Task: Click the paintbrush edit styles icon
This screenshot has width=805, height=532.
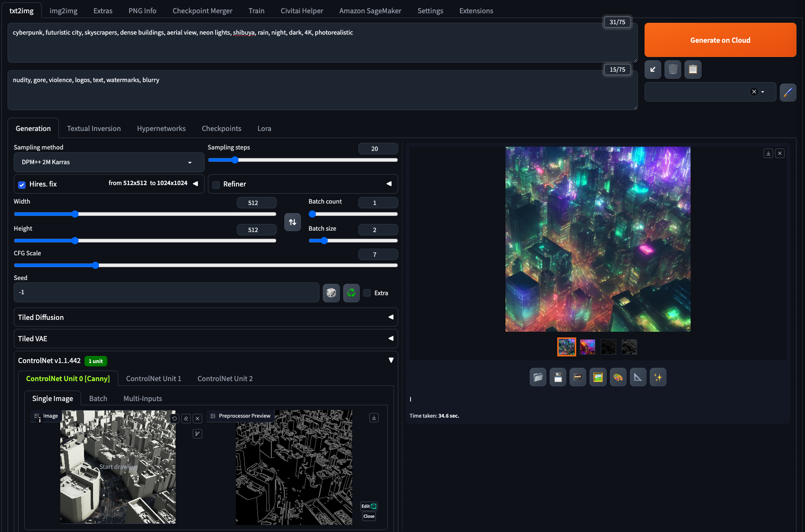Action: (788, 92)
